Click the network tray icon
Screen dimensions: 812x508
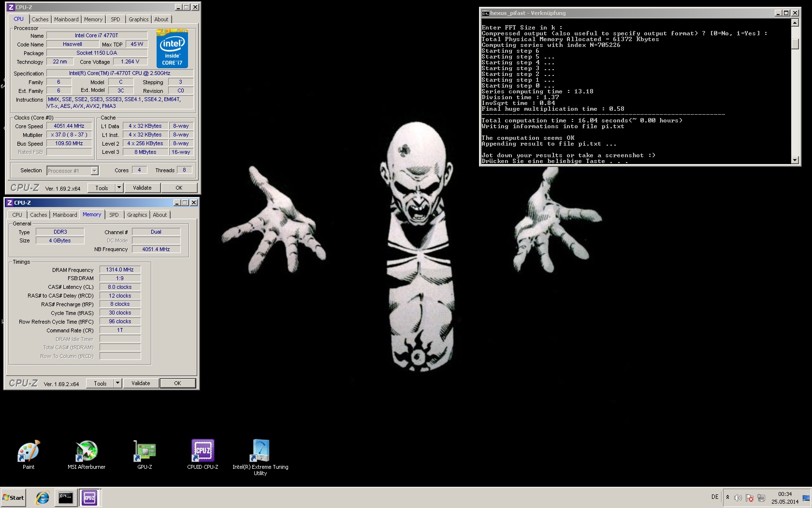(x=761, y=498)
